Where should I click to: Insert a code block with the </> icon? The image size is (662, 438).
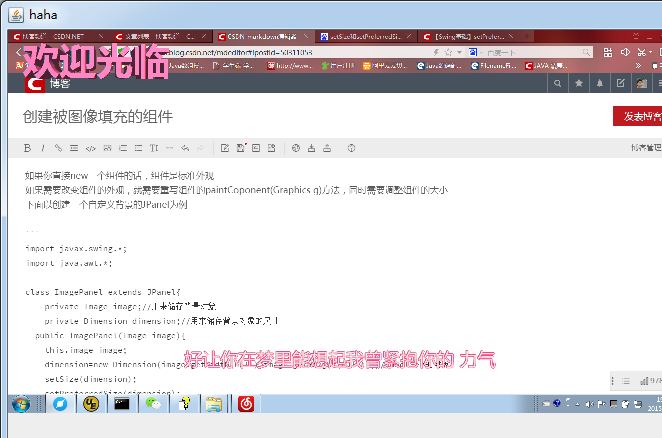coord(91,148)
